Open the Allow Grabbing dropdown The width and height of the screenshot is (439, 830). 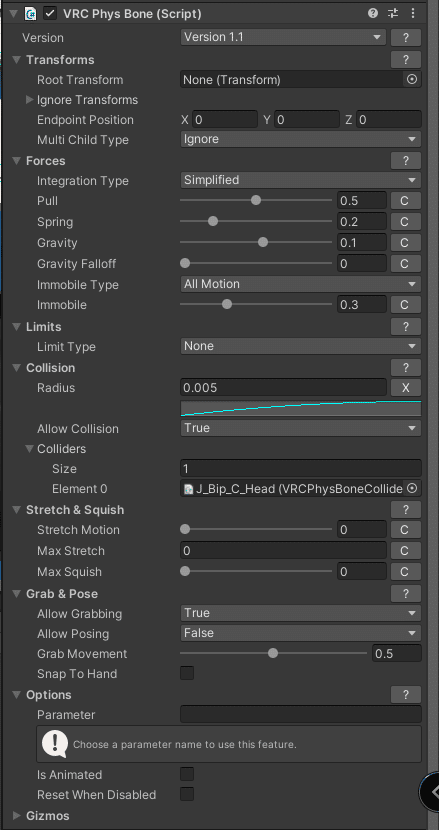301,613
